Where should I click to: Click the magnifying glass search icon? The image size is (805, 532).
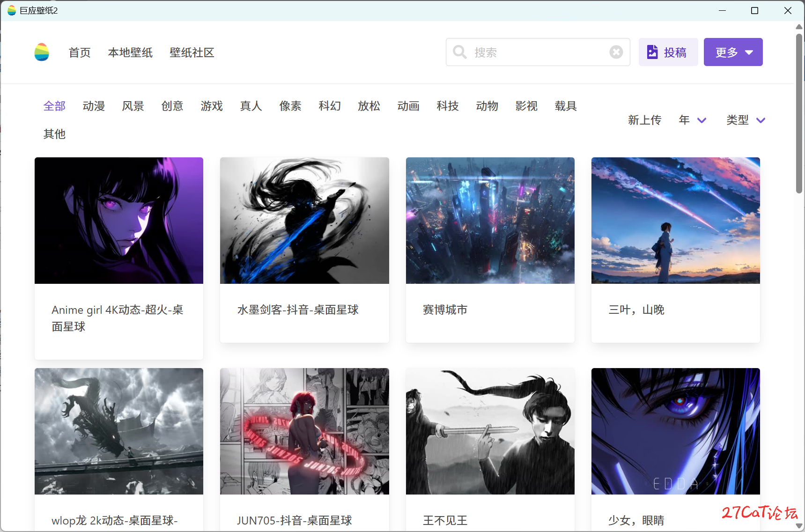(460, 52)
